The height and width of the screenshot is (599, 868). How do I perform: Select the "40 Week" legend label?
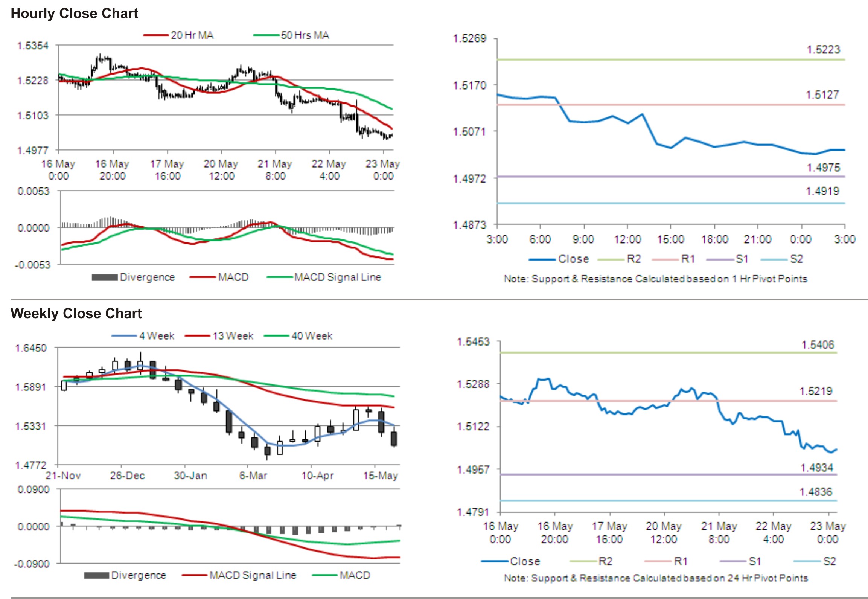pos(312,336)
